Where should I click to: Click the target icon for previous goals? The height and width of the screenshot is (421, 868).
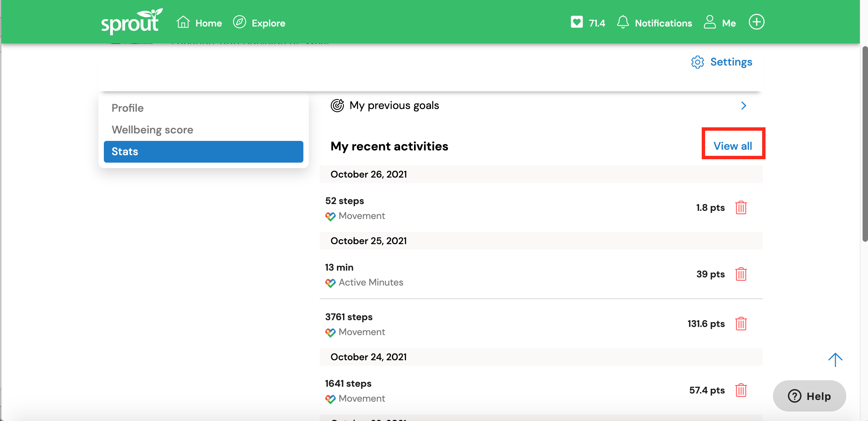pos(337,106)
